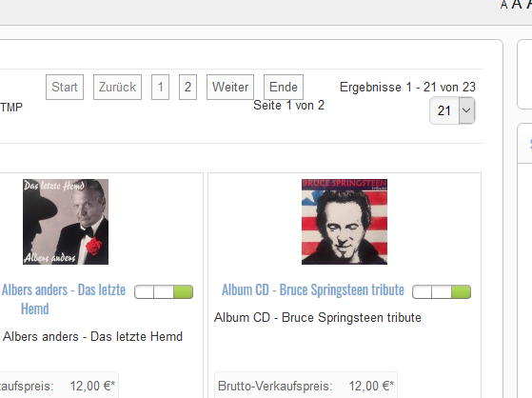
Task: Click the Albers anders stock level indicator
Action: tap(164, 291)
